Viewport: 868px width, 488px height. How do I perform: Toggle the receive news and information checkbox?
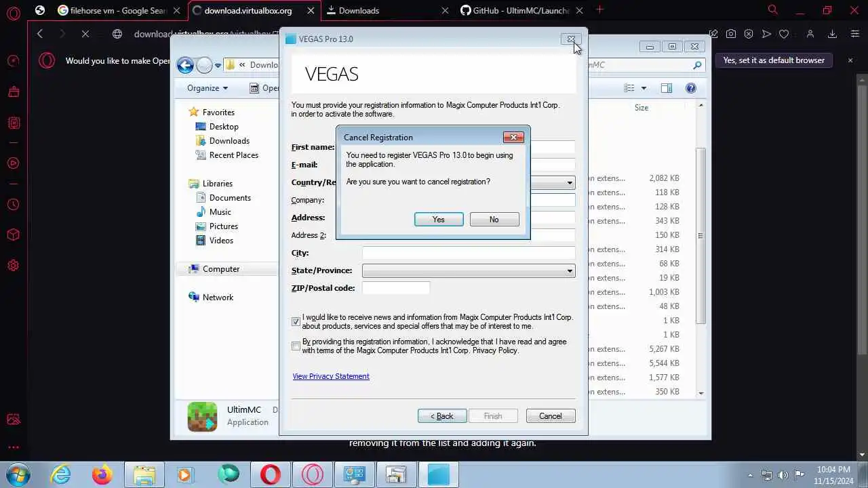coord(296,322)
